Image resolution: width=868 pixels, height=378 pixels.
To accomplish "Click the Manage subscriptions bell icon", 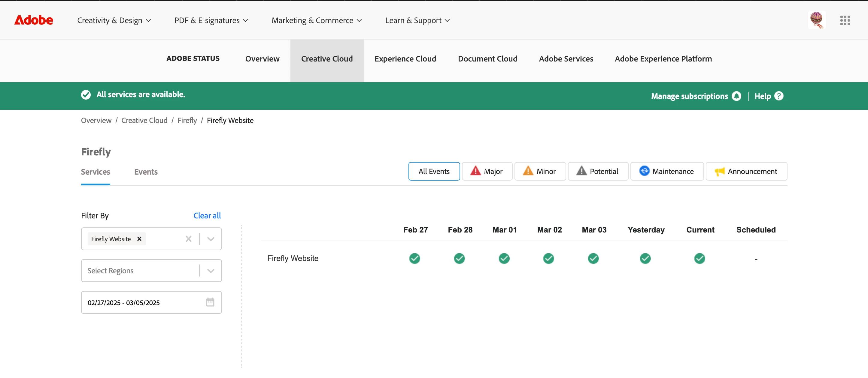I will tap(736, 96).
